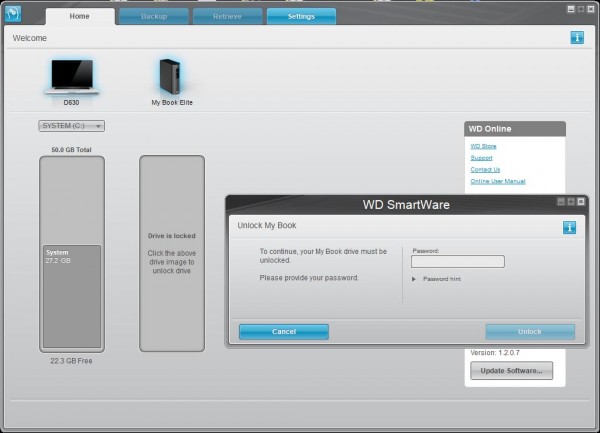Cancel the unlock dialog
Screen dimensions: 600x433
coord(284,332)
